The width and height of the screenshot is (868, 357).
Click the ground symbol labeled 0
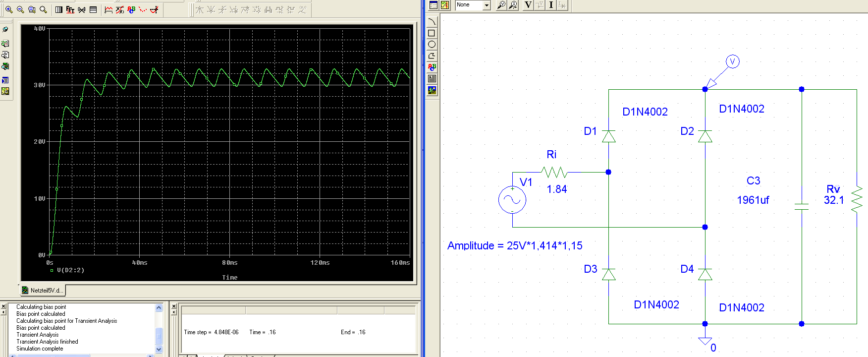pyautogui.click(x=705, y=341)
